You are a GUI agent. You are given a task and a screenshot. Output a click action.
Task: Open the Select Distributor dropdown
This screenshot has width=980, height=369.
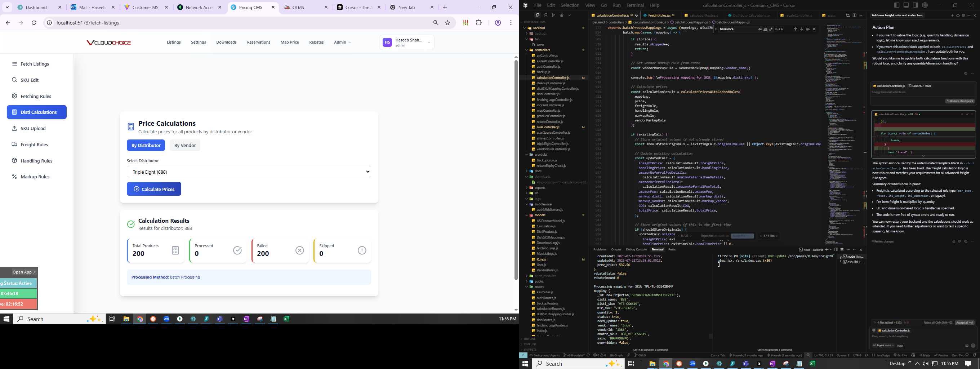tap(249, 172)
